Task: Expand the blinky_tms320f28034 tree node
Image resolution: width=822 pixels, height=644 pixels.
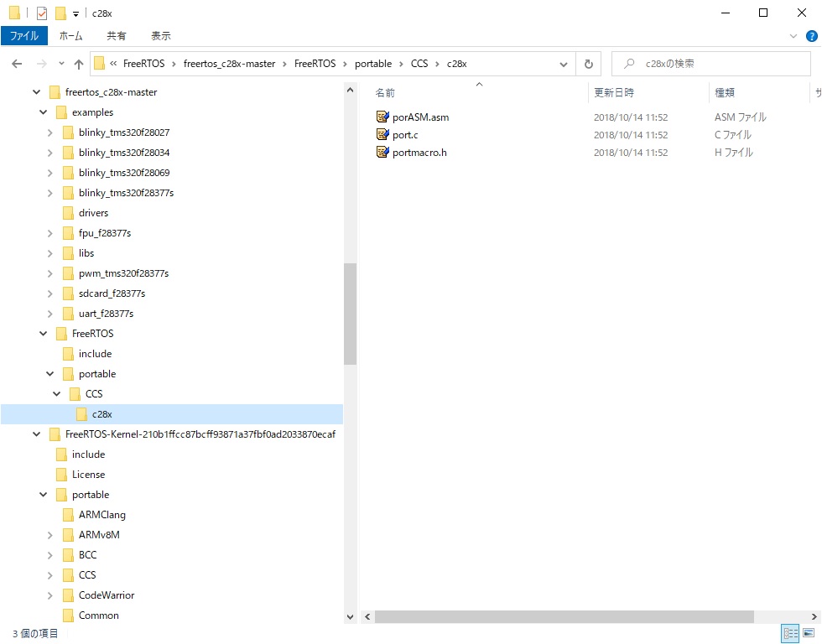Action: [x=49, y=153]
